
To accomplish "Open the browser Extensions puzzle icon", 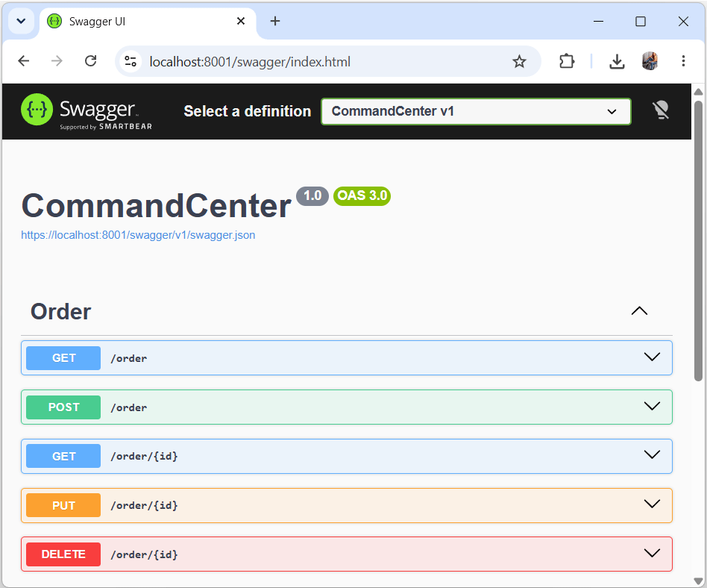I will [x=567, y=61].
